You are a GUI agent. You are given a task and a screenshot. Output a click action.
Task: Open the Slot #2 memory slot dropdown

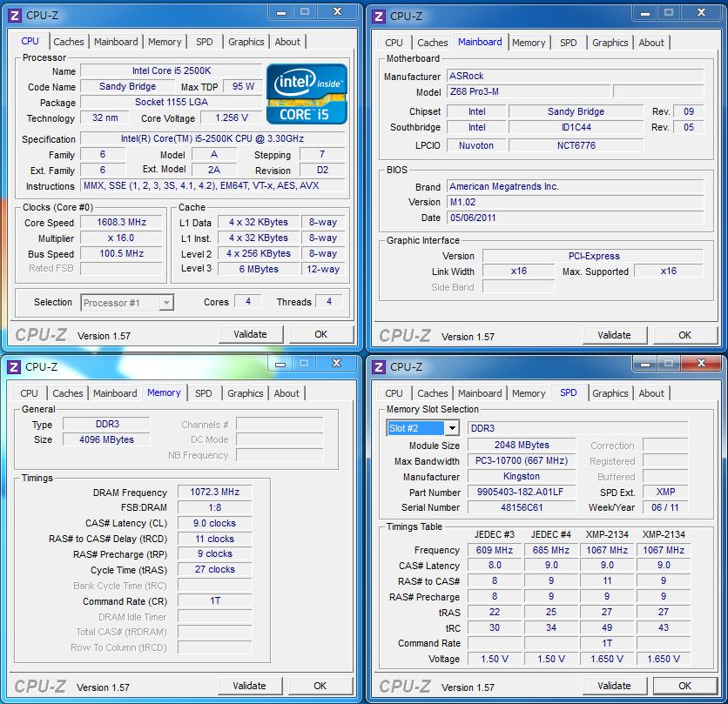pos(451,428)
